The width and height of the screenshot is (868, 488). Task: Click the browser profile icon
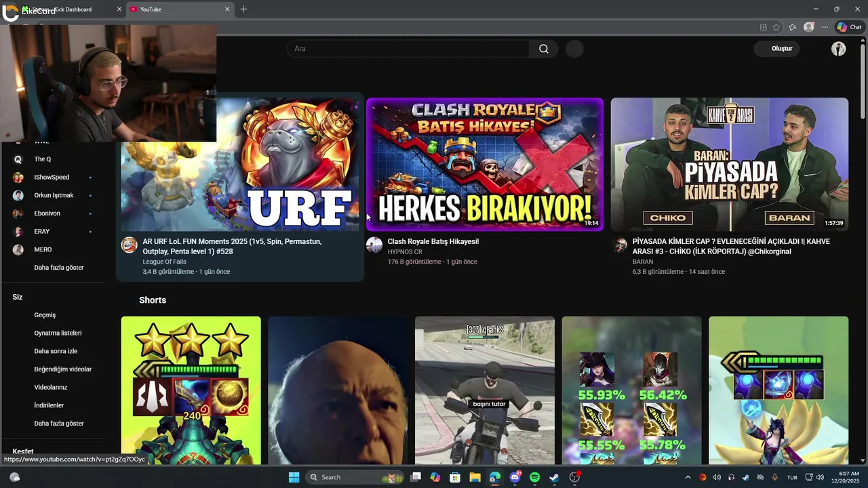[x=808, y=27]
